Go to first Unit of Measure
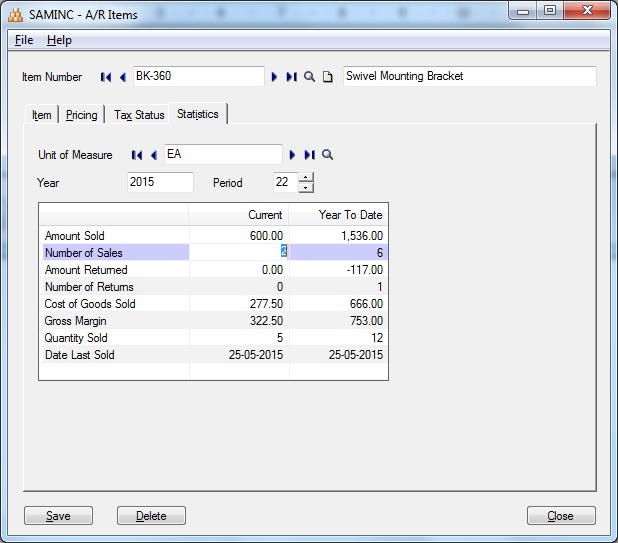618x543 pixels. click(136, 155)
